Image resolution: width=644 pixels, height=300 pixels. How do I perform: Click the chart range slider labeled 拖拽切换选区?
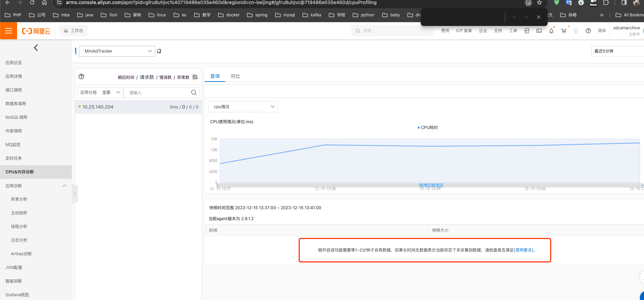[x=431, y=185]
